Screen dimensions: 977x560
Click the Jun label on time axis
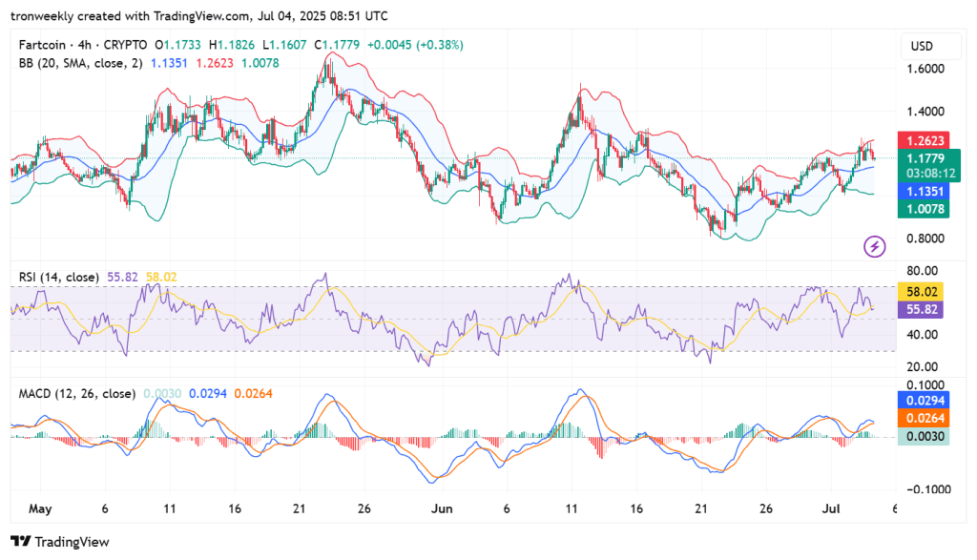point(442,508)
